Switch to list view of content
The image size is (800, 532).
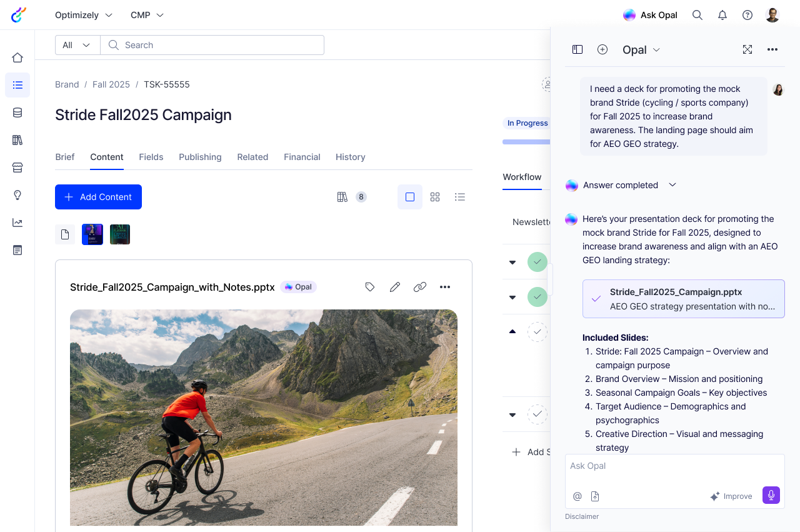click(460, 197)
